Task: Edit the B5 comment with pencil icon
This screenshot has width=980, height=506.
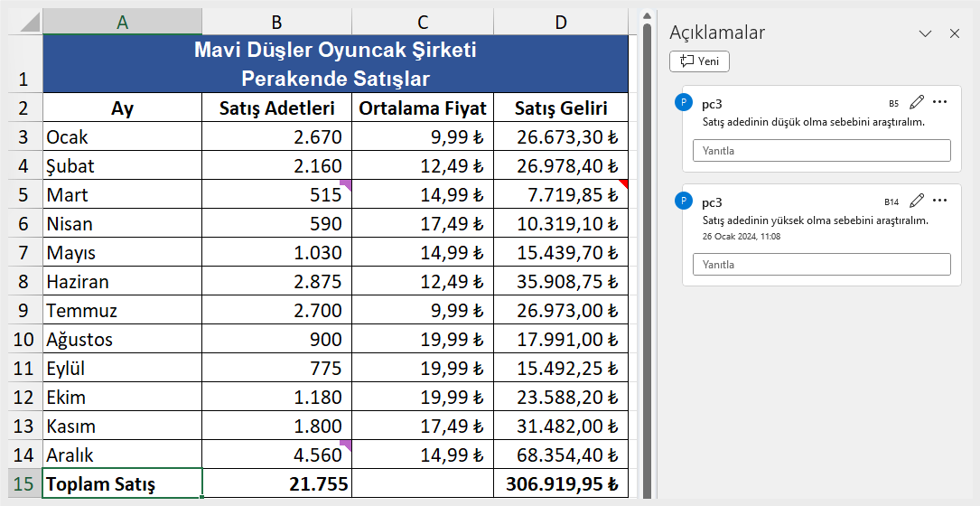Action: [x=916, y=102]
